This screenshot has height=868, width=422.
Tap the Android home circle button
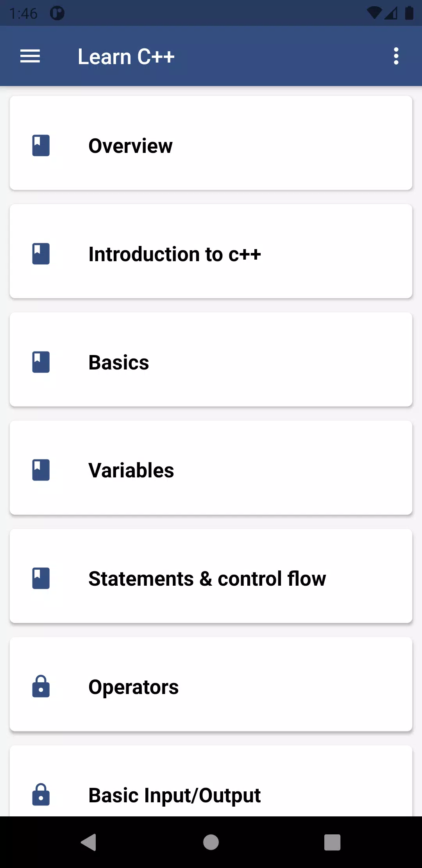(211, 842)
